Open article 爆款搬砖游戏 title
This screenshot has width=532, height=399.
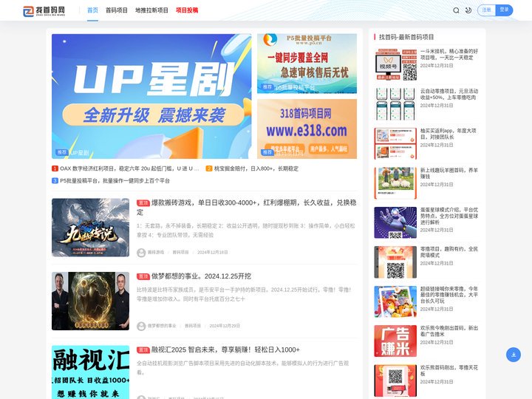(x=247, y=208)
